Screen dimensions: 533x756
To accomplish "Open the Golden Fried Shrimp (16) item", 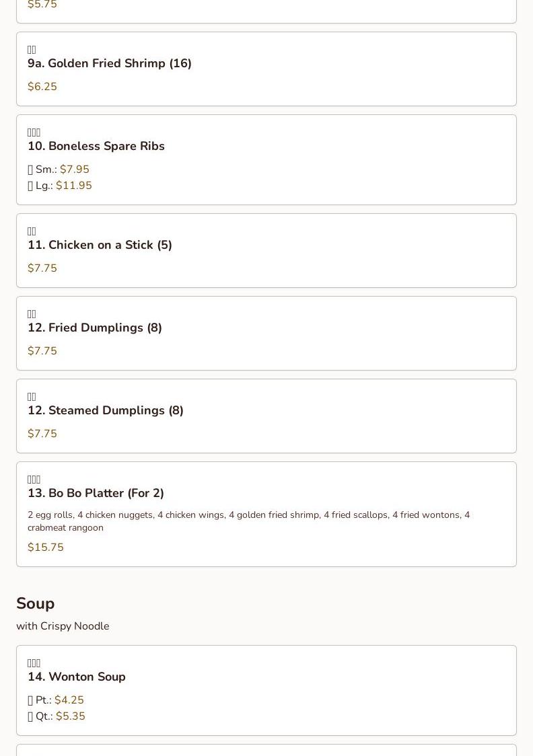I will [110, 63].
